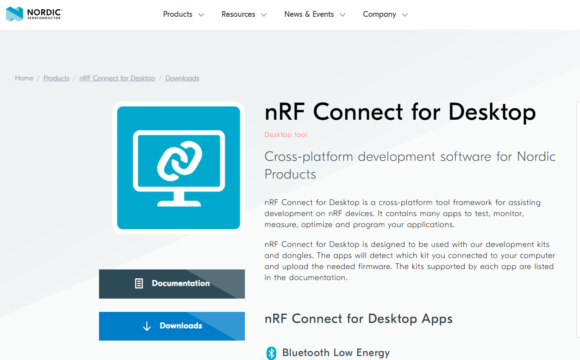
Task: Click the 'nRF Connect for Desktop' main title
Action: pos(400,112)
